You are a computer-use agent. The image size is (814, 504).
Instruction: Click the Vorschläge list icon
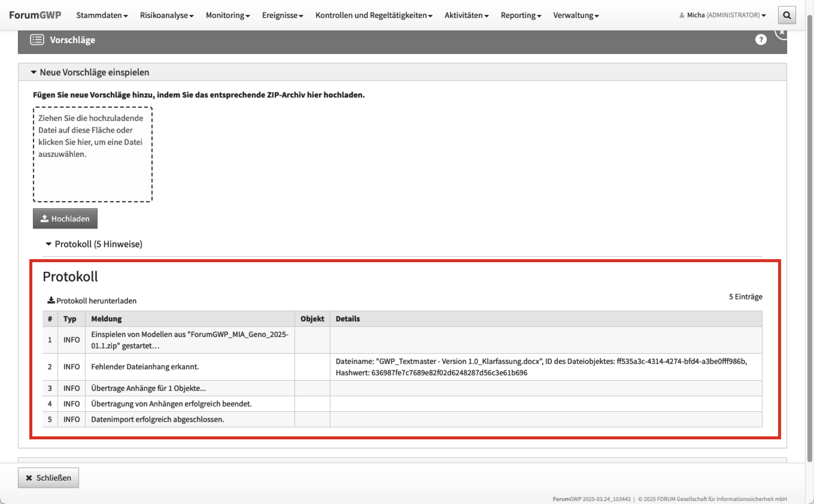(x=37, y=40)
